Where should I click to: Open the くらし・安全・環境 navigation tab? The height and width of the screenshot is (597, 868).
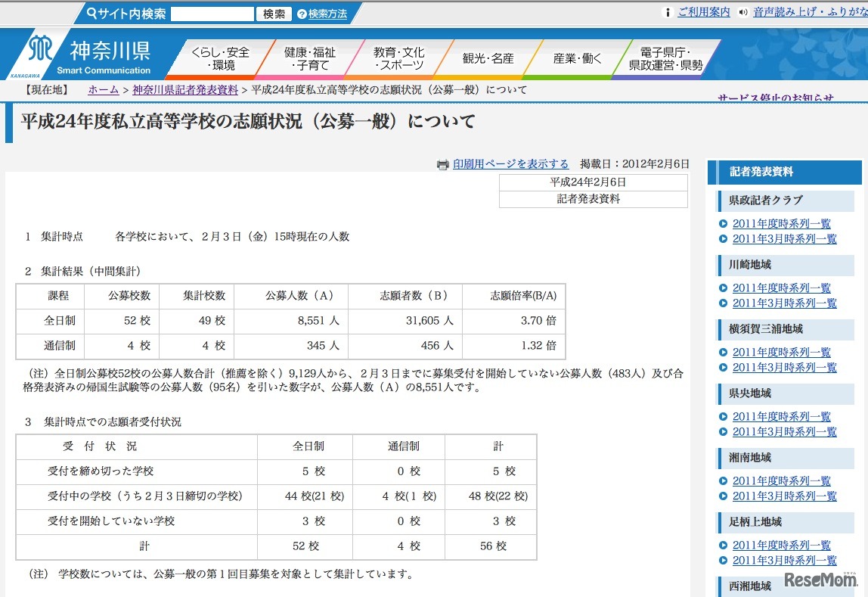(219, 59)
